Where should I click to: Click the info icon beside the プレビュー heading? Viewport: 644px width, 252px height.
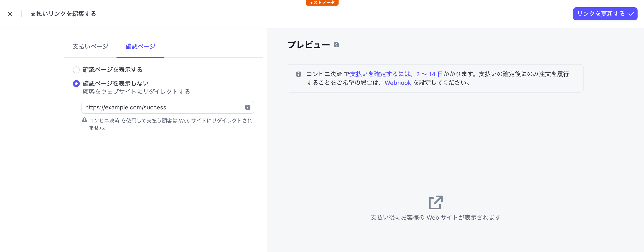pyautogui.click(x=336, y=45)
